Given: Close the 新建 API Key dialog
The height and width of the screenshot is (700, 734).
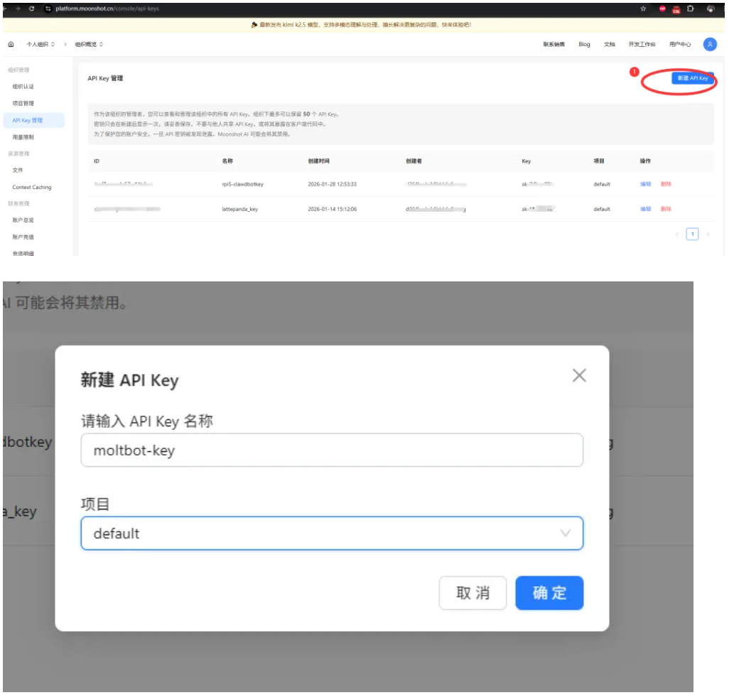Looking at the screenshot, I should [579, 375].
